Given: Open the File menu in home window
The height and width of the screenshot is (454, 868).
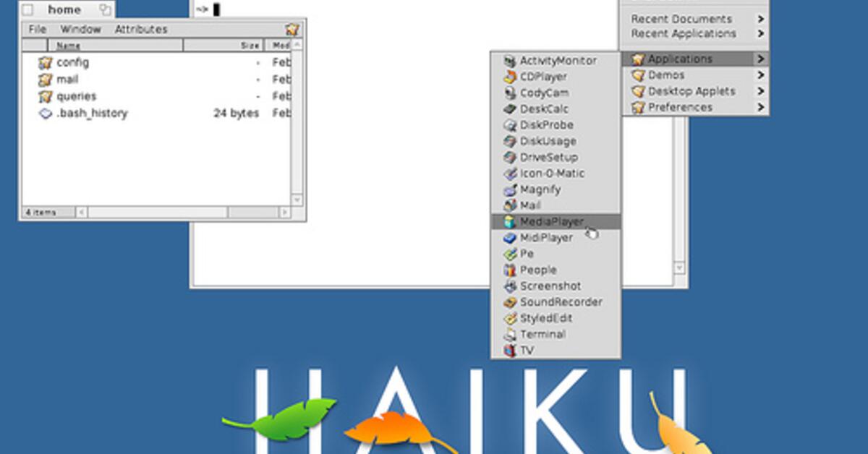Looking at the screenshot, I should point(38,30).
